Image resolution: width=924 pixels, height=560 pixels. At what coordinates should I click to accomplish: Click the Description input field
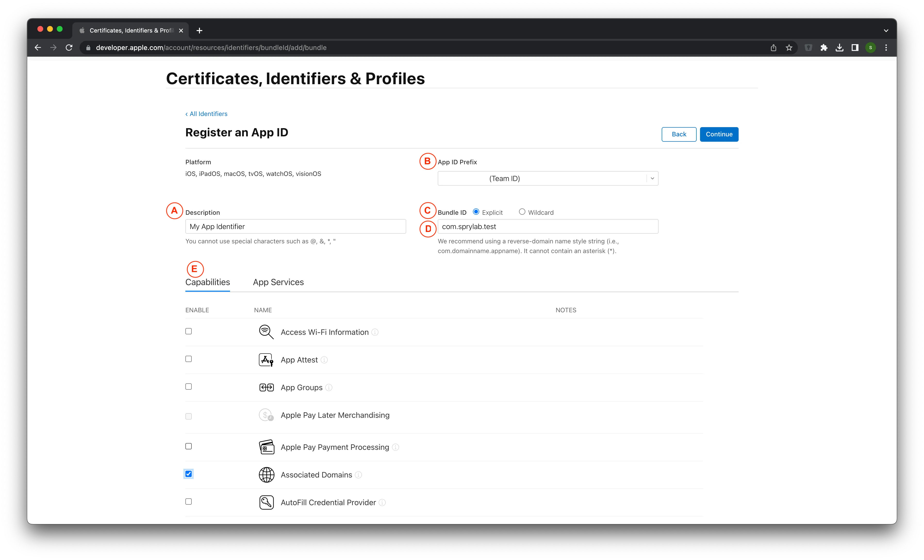click(x=296, y=227)
